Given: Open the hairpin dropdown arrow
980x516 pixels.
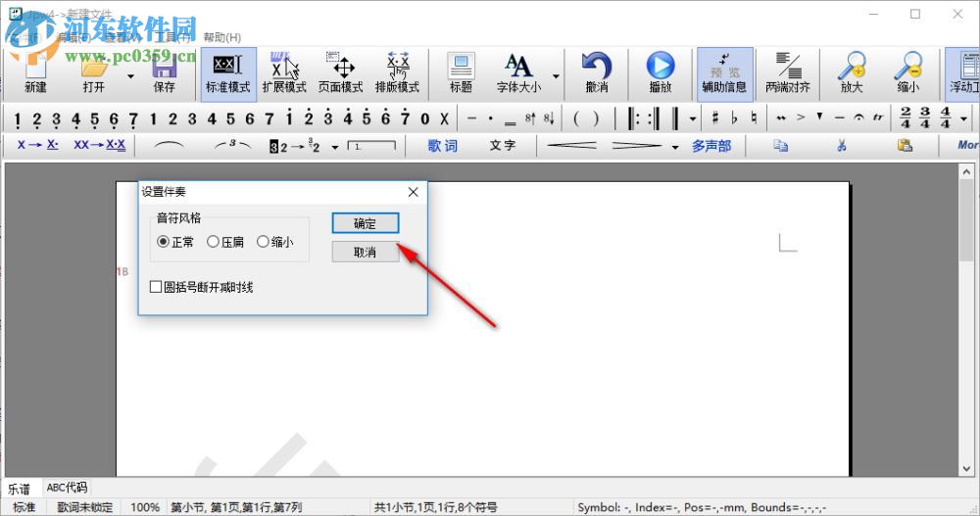Looking at the screenshot, I should (x=675, y=147).
